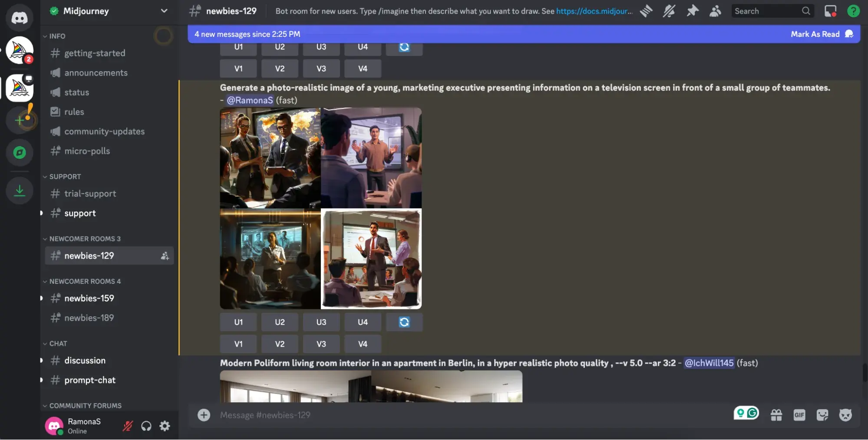Screen dimensions: 868x440
Task: Click @RamonaS mention in message
Action: [x=250, y=100]
